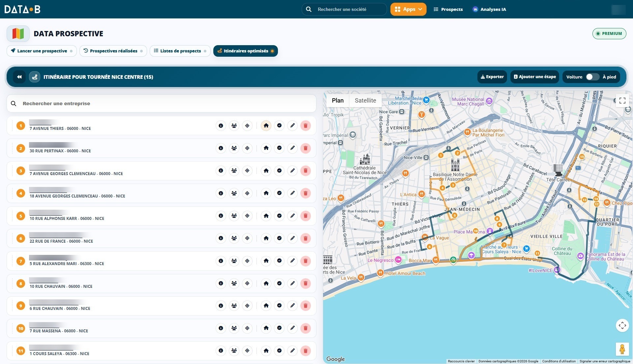Viewport: 633px width, 364px height.
Task: Toggle map fullscreen view
Action: 622,101
